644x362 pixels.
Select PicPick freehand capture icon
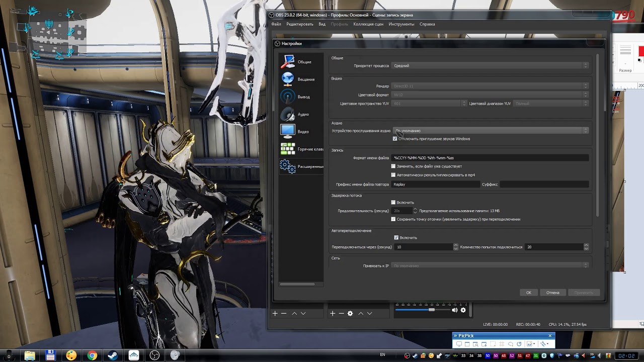[510, 344]
